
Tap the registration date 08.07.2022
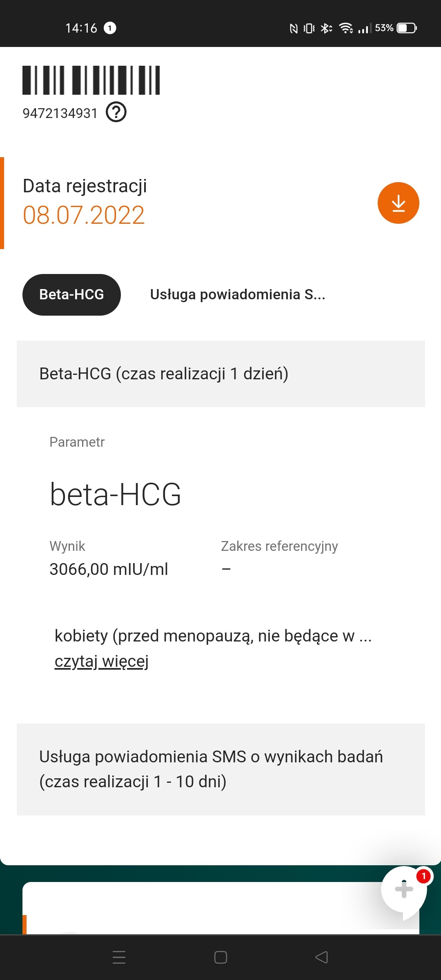[84, 215]
